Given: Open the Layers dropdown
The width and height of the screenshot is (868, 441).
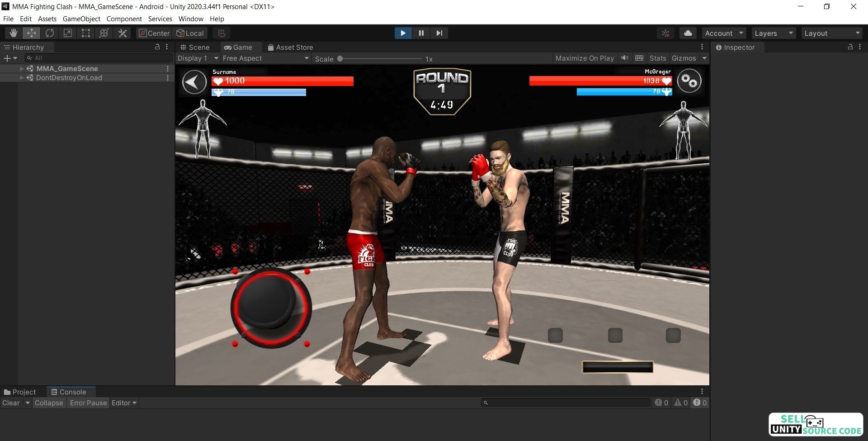Looking at the screenshot, I should (773, 33).
